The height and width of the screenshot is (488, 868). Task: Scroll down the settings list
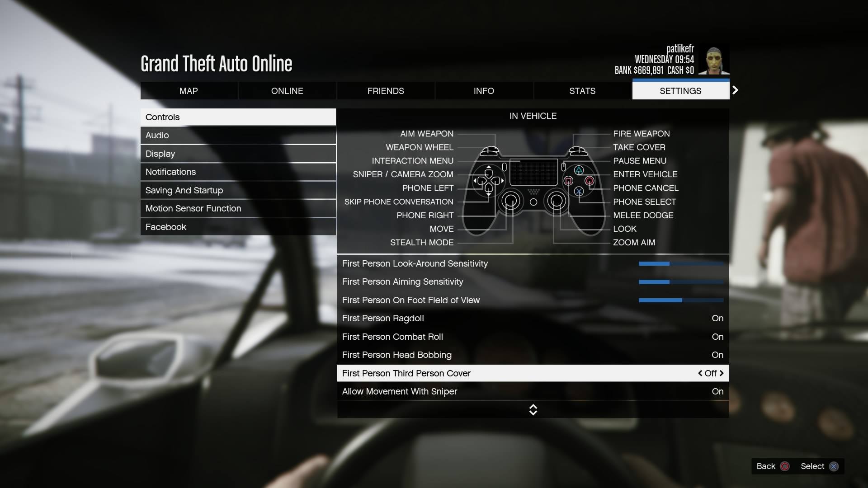[x=533, y=413]
